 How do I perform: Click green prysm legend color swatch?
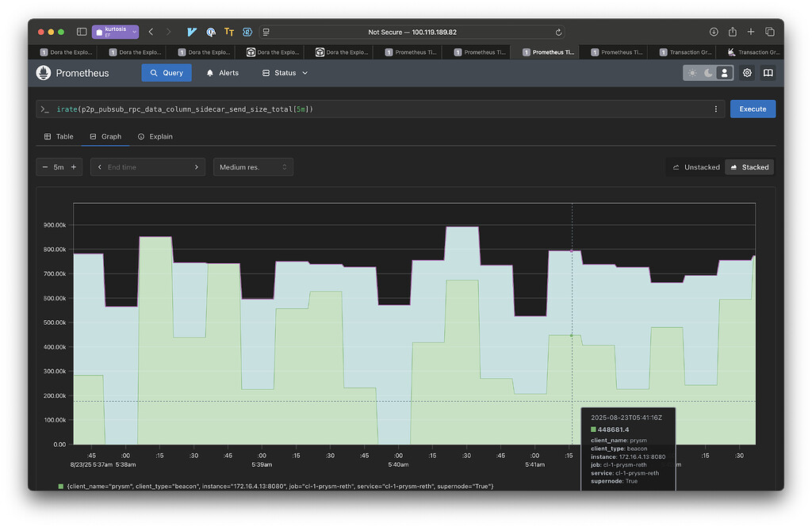point(60,486)
